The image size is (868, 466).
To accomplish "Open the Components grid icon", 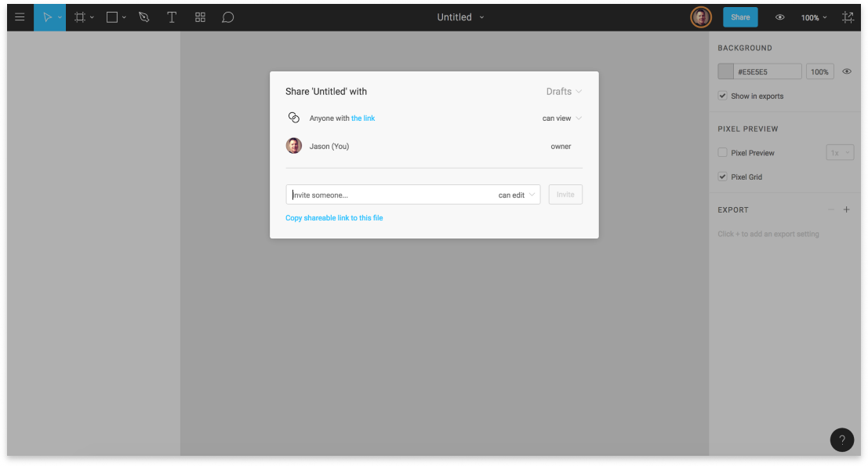I will [x=200, y=17].
